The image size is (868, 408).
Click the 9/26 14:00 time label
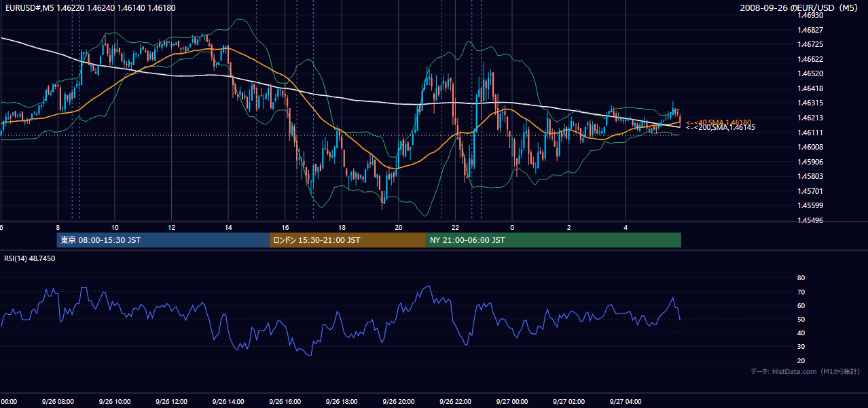pyautogui.click(x=228, y=402)
